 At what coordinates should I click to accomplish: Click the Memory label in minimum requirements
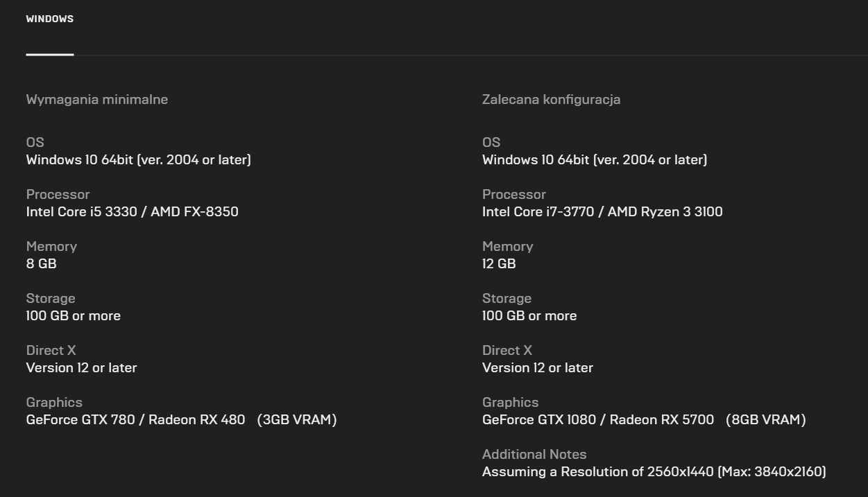point(51,246)
